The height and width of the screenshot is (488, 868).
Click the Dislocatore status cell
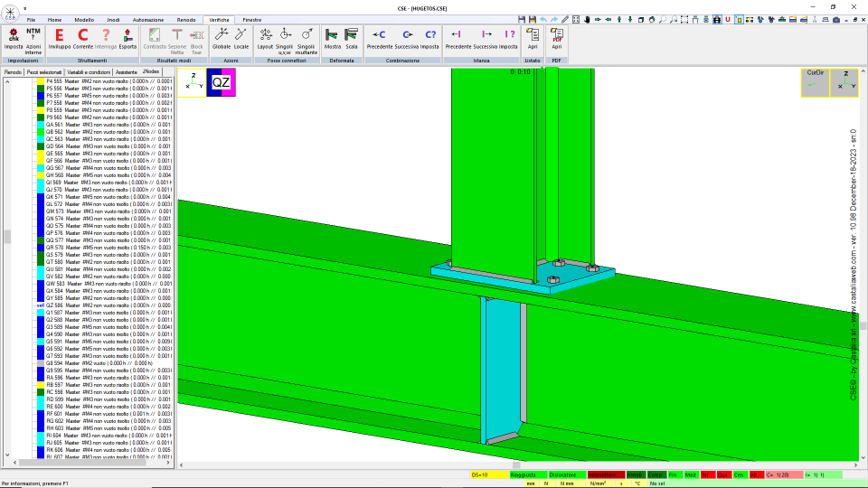click(x=568, y=474)
